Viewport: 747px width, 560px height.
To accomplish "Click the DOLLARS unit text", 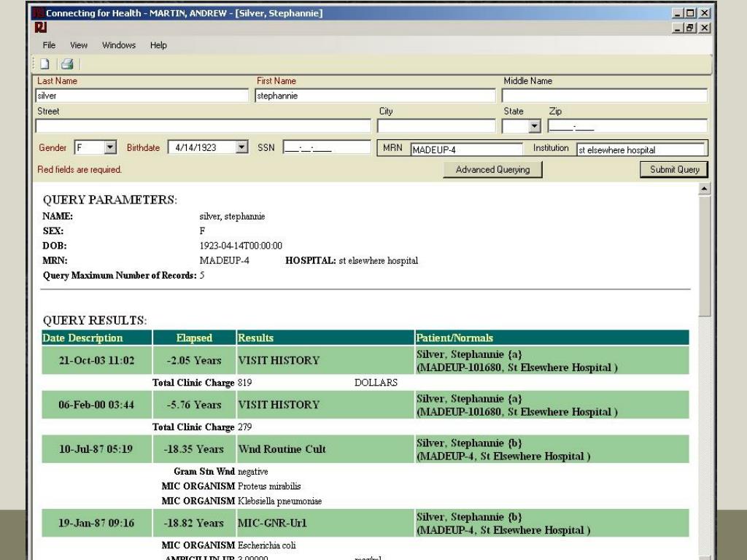I will (x=376, y=382).
